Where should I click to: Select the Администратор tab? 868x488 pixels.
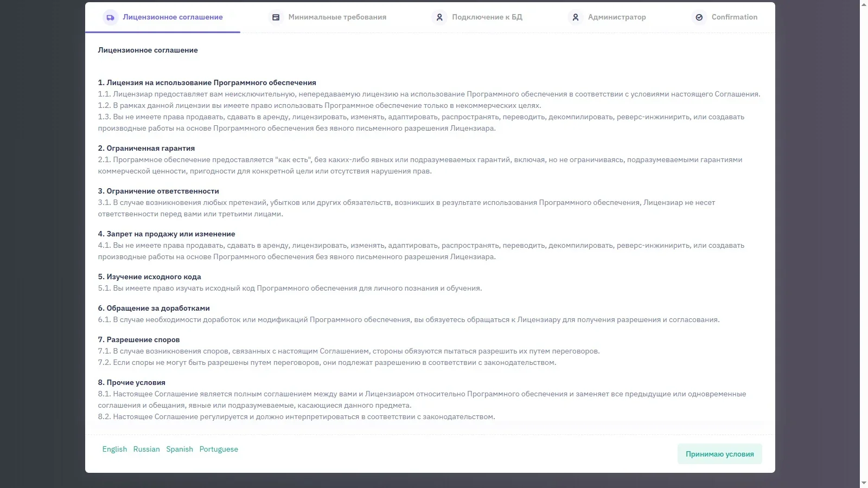coord(607,17)
